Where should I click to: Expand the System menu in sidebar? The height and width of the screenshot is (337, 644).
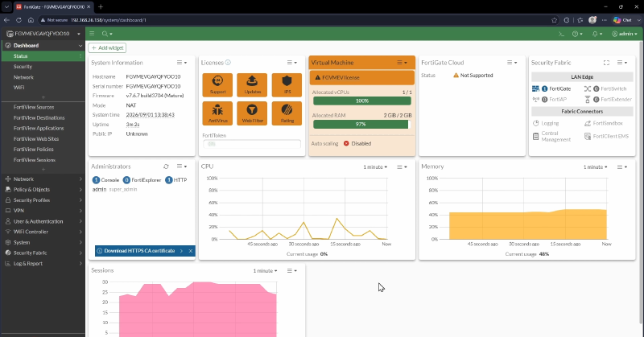(x=43, y=243)
